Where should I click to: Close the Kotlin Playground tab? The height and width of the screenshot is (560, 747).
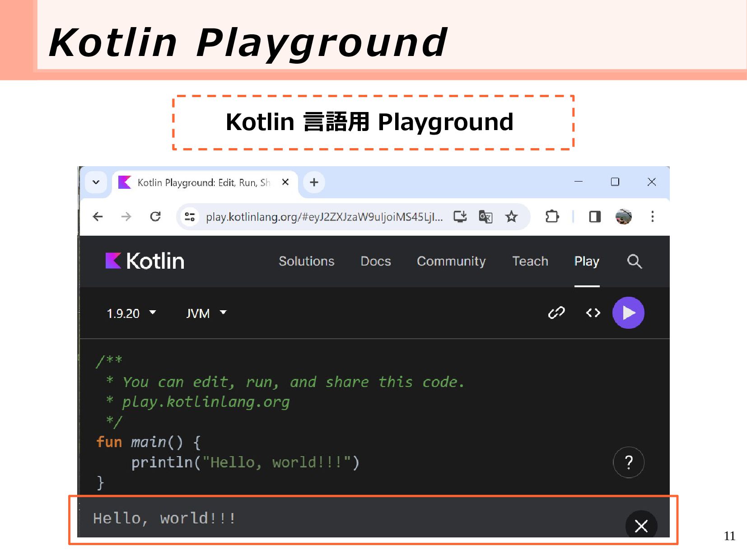click(285, 182)
